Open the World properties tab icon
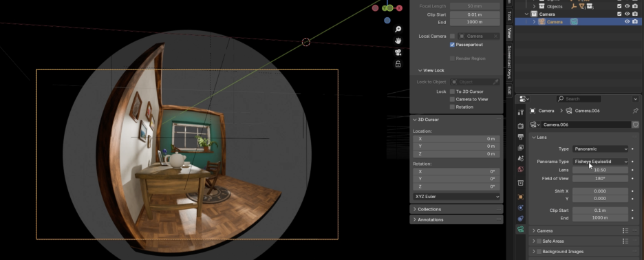644x260 pixels. click(521, 169)
